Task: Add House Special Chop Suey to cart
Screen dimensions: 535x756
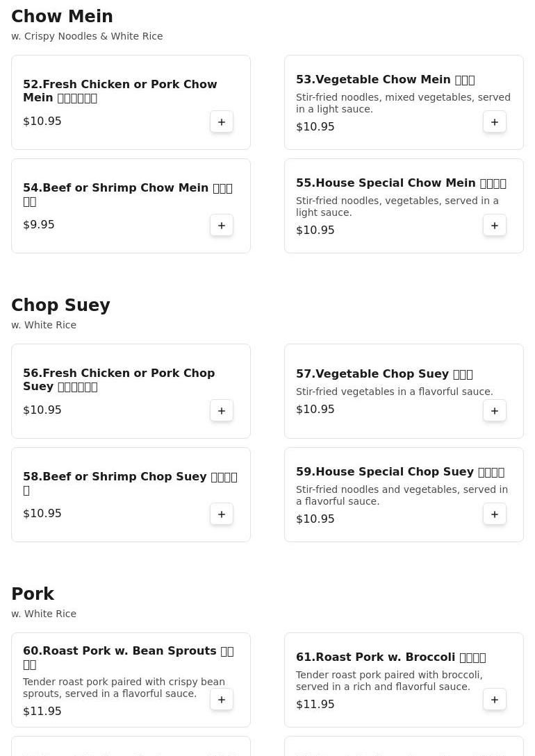Action: tap(495, 514)
